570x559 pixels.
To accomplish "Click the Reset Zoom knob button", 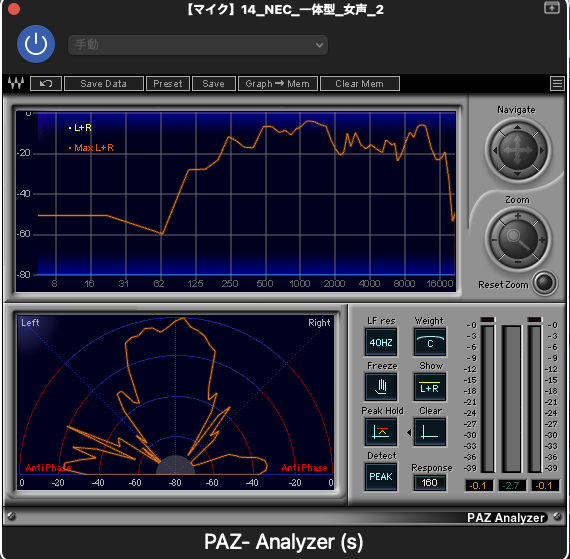I will click(545, 283).
